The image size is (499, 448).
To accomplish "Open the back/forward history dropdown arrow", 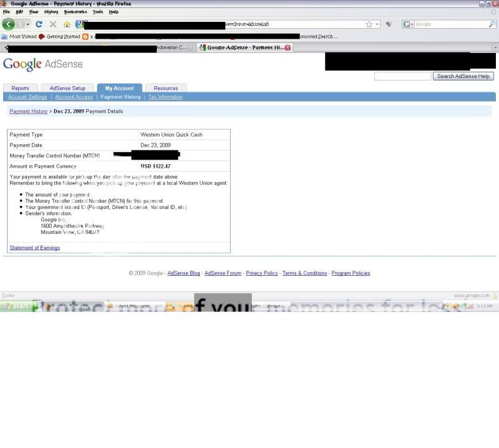I will click(x=27, y=24).
